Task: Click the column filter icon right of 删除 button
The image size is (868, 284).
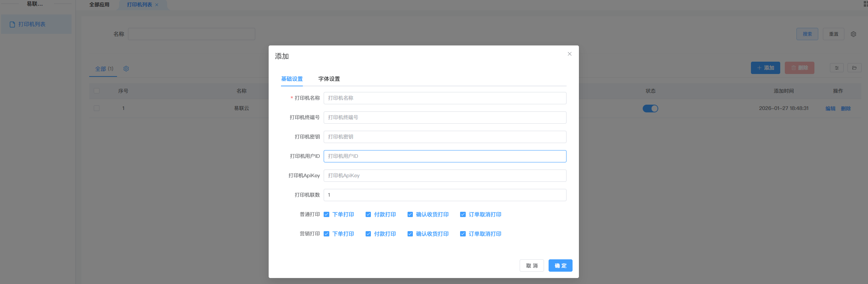Action: 837,68
